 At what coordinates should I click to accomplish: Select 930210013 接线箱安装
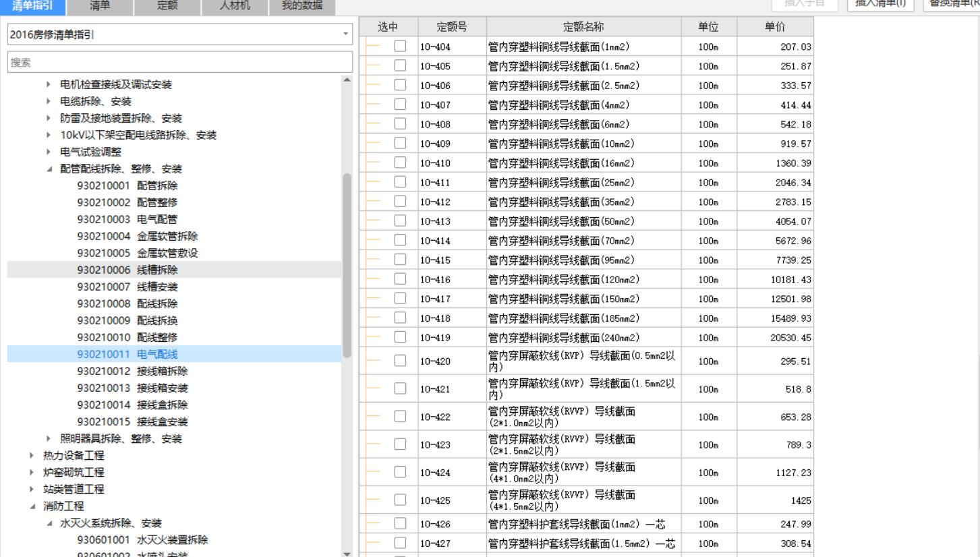tap(133, 388)
